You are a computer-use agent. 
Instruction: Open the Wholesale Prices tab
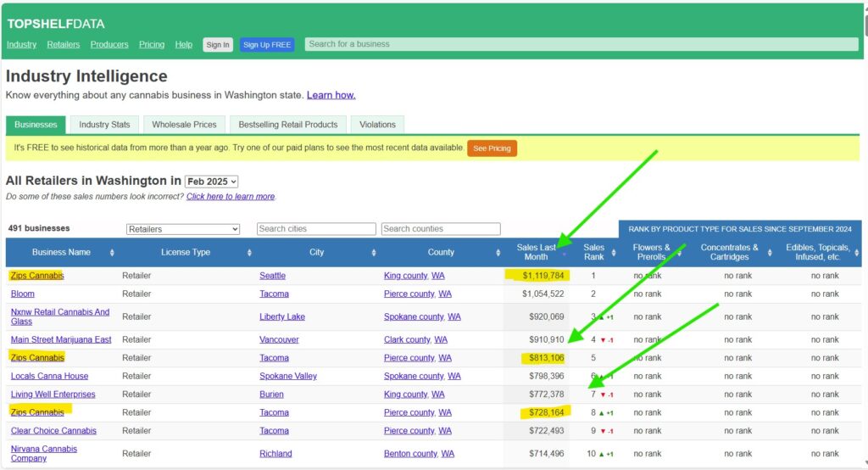click(184, 125)
